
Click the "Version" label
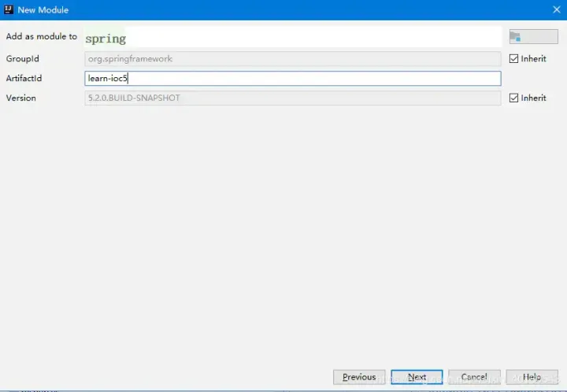pos(21,98)
